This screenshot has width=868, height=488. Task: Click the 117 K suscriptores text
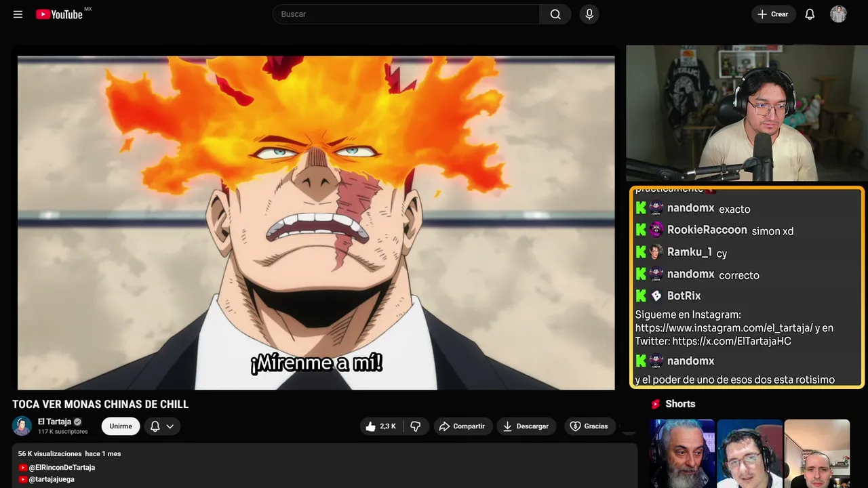pyautogui.click(x=63, y=432)
